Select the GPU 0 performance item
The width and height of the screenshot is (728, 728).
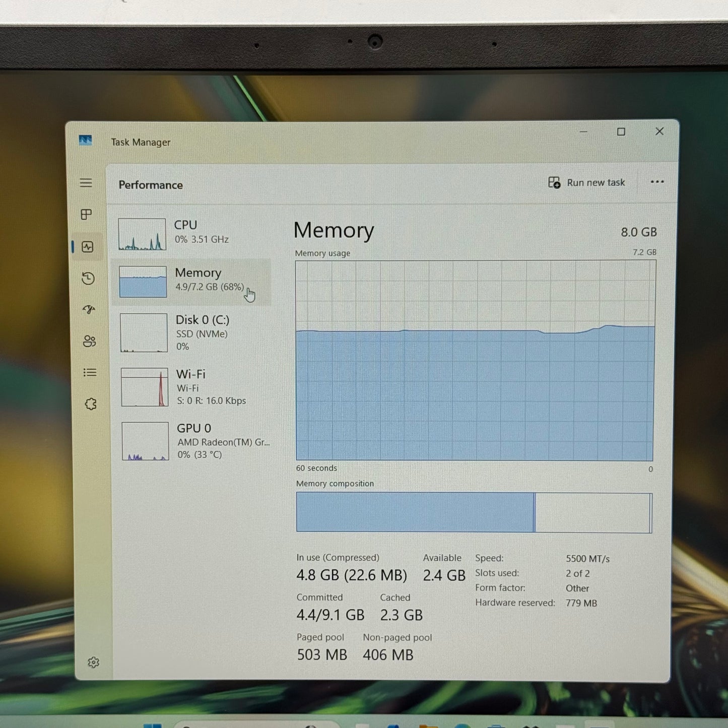(195, 441)
